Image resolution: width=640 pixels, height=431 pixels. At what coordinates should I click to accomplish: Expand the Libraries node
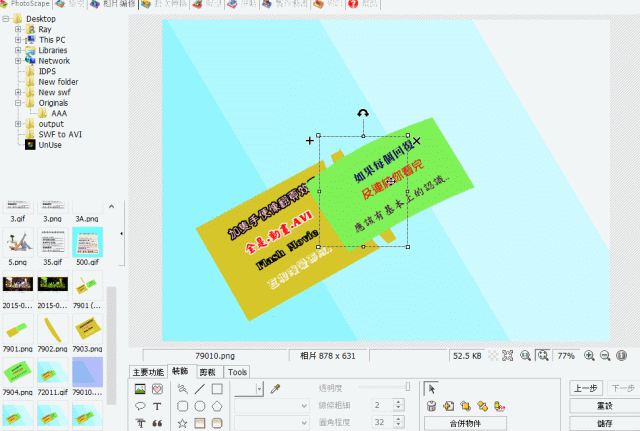(x=18, y=51)
